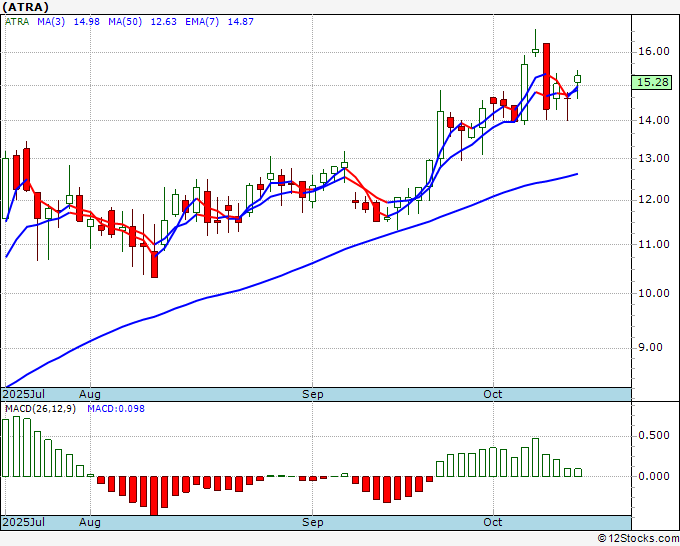Click Aug on MACD date axis

[x=90, y=522]
